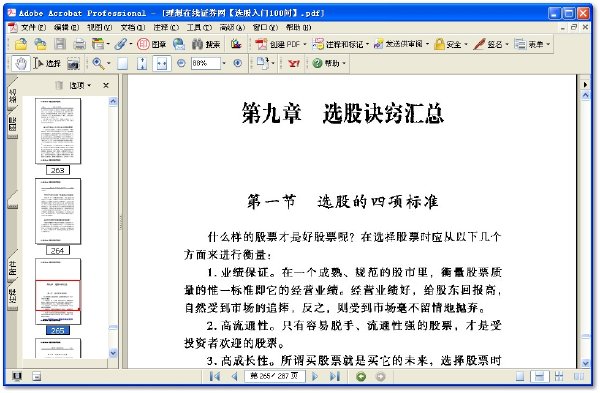Open the 文档 menu
The width and height of the screenshot is (600, 393).
coord(133,28)
